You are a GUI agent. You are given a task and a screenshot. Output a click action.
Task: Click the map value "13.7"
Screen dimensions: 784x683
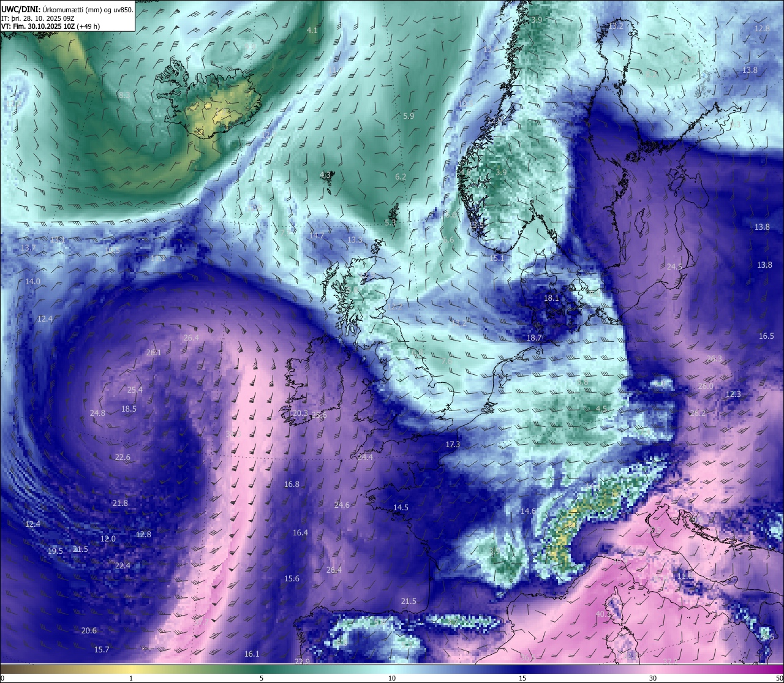click(28, 248)
